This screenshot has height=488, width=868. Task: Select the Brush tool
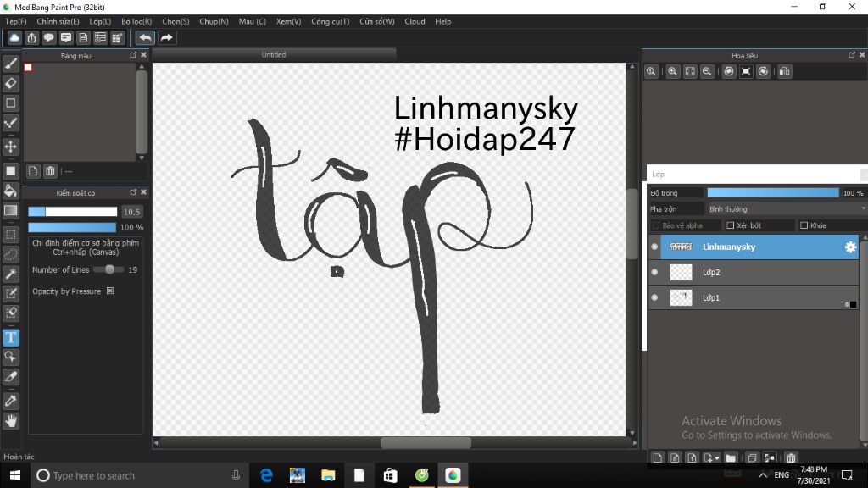(x=10, y=64)
